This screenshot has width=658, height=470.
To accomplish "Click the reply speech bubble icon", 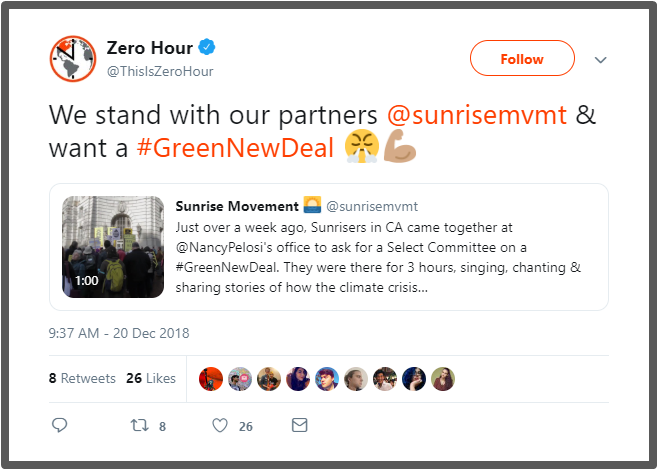I will [59, 425].
